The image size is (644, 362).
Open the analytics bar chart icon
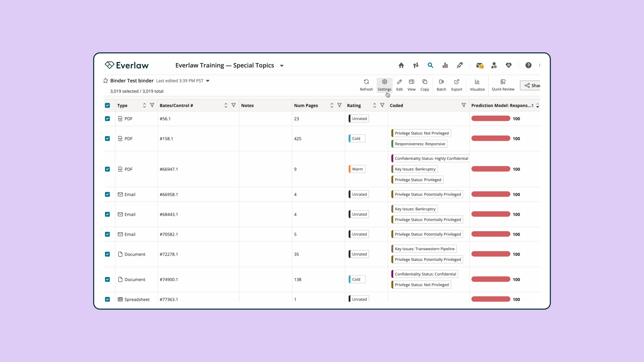click(445, 65)
